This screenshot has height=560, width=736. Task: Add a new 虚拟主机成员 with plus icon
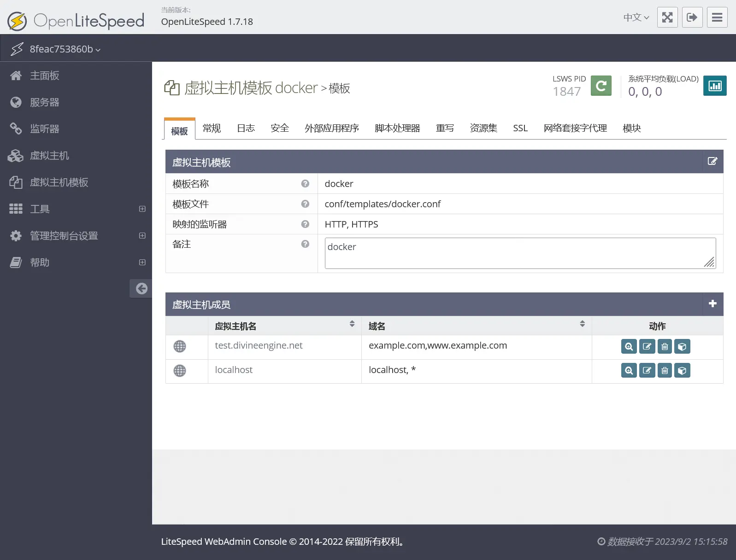(x=712, y=303)
